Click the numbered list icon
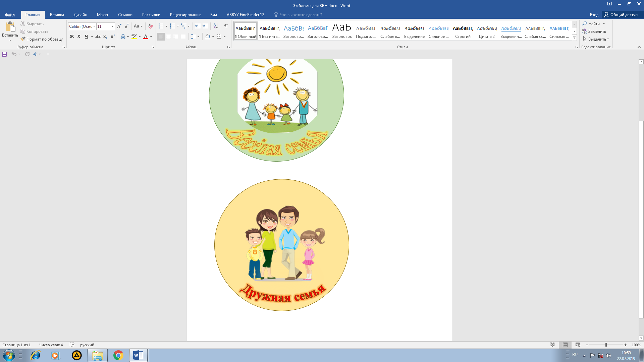Screen dimensions: 644x362 click(x=172, y=26)
